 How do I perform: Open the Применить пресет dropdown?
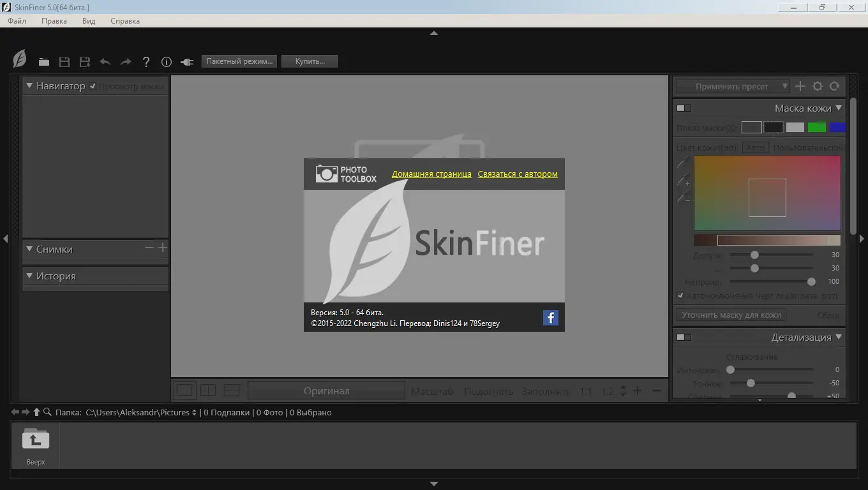pyautogui.click(x=733, y=86)
